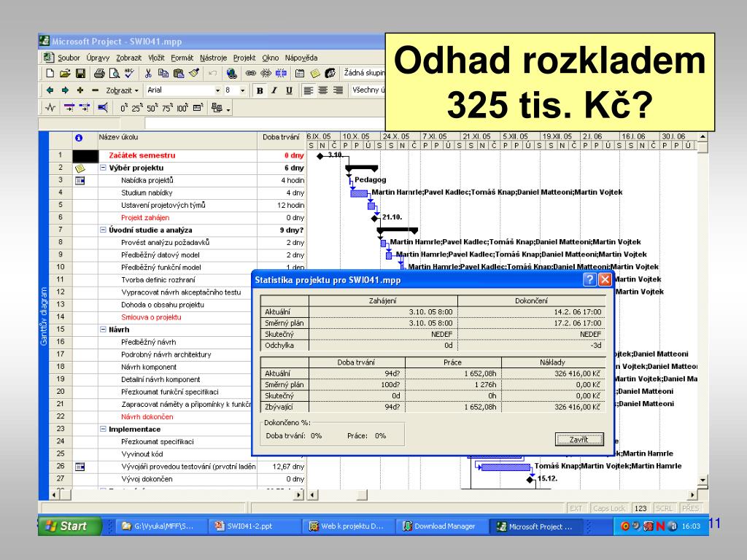Insert hyperlink with globe icon
This screenshot has width=747, height=560.
(231, 74)
